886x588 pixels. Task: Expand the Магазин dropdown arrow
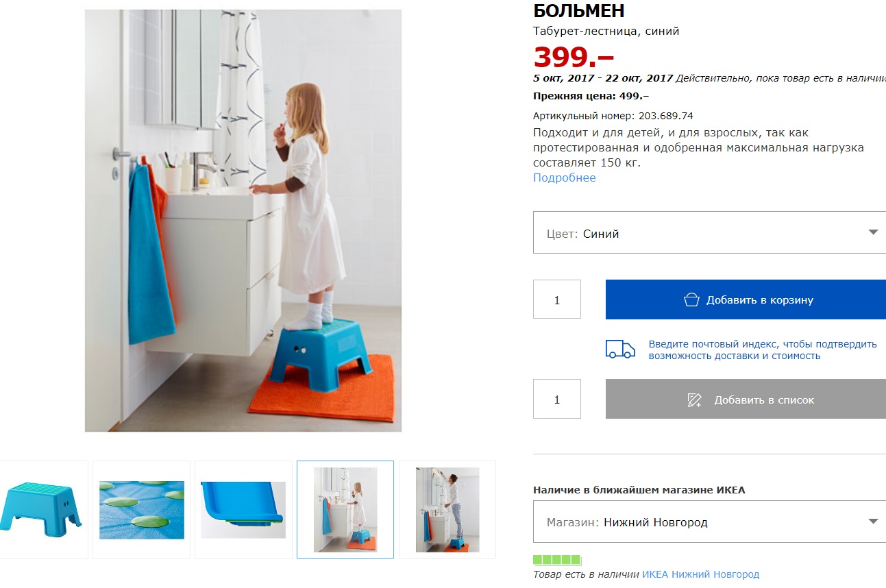(x=873, y=522)
